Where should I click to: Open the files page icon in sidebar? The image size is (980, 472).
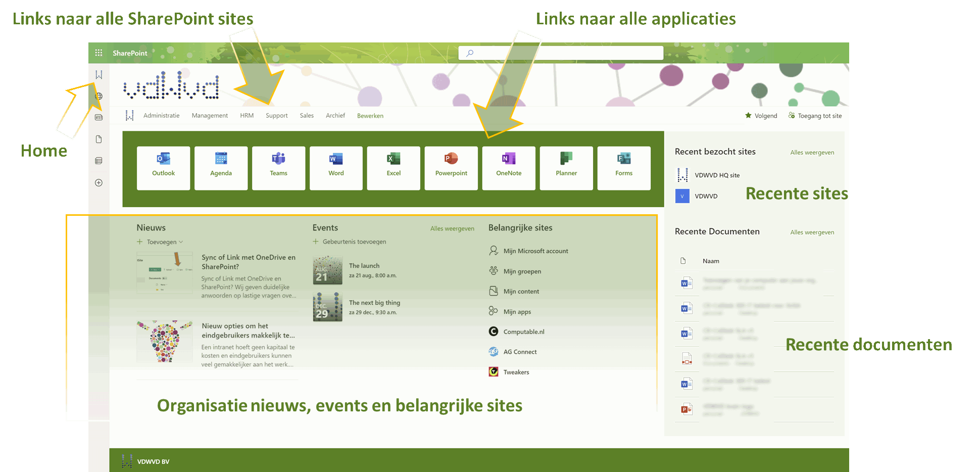(99, 139)
